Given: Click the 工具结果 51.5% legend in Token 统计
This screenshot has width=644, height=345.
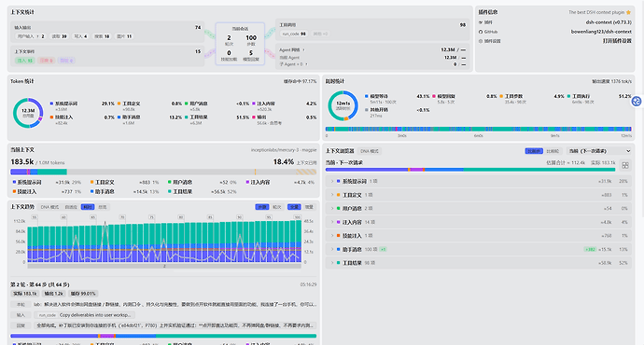Looking at the screenshot, I should pyautogui.click(x=217, y=119).
